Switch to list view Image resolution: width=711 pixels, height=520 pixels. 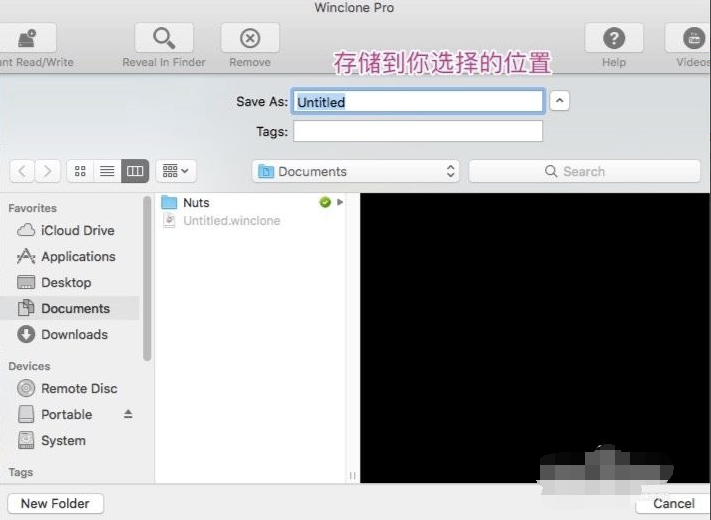coord(107,171)
